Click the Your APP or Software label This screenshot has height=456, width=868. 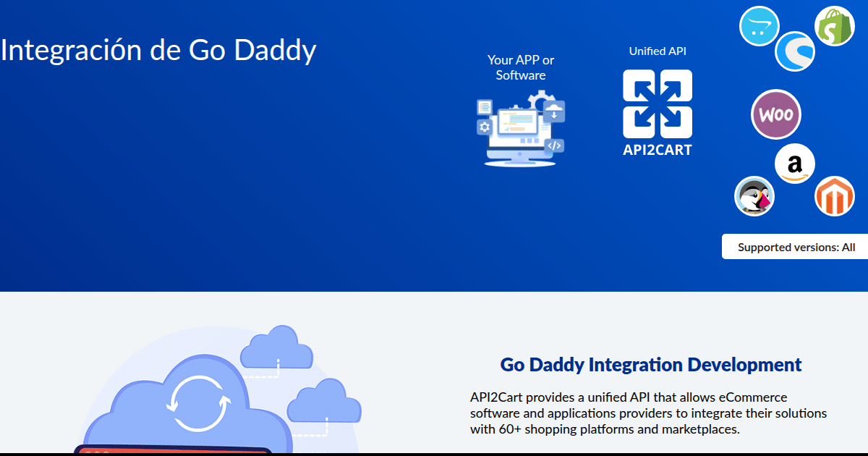(521, 67)
